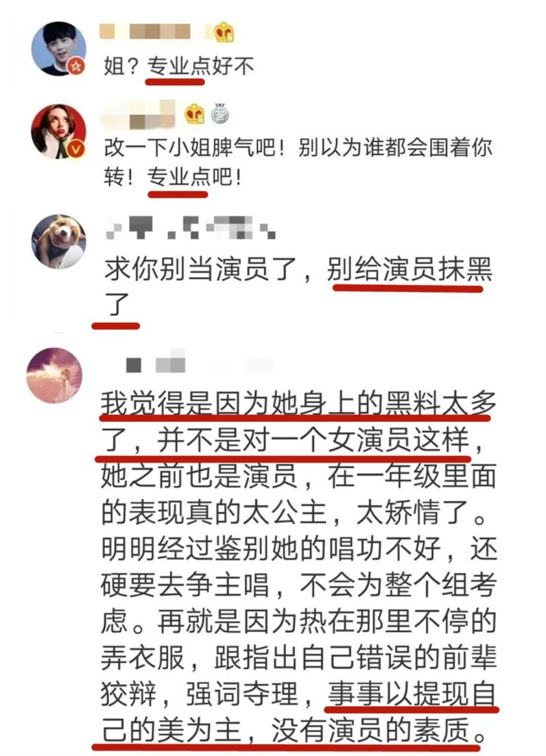Open the dog avatar profile
Image resolution: width=546 pixels, height=756 pixels.
(x=58, y=242)
